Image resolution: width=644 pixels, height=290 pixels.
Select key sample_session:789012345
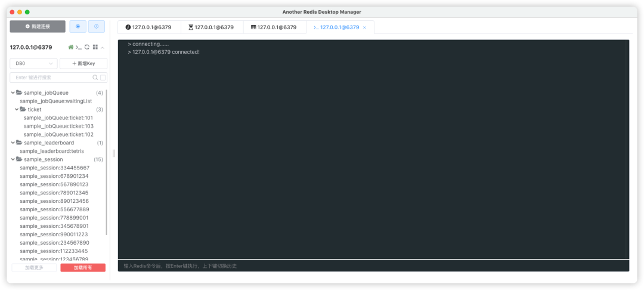[x=54, y=193]
